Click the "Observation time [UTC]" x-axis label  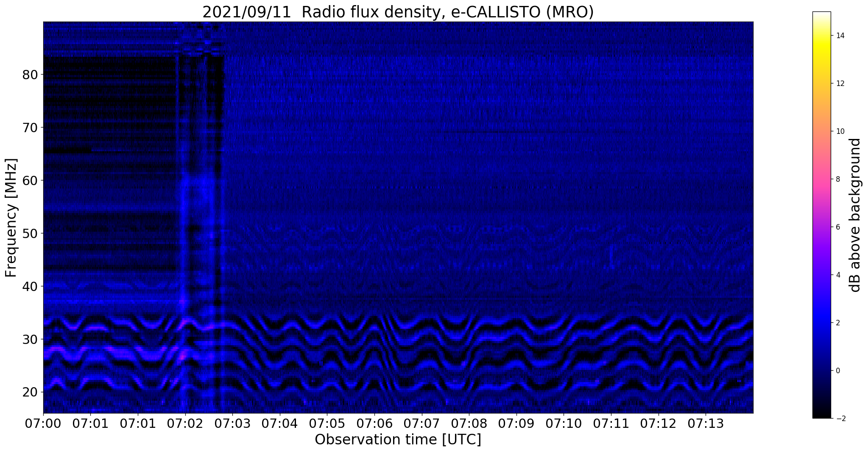coord(398,440)
